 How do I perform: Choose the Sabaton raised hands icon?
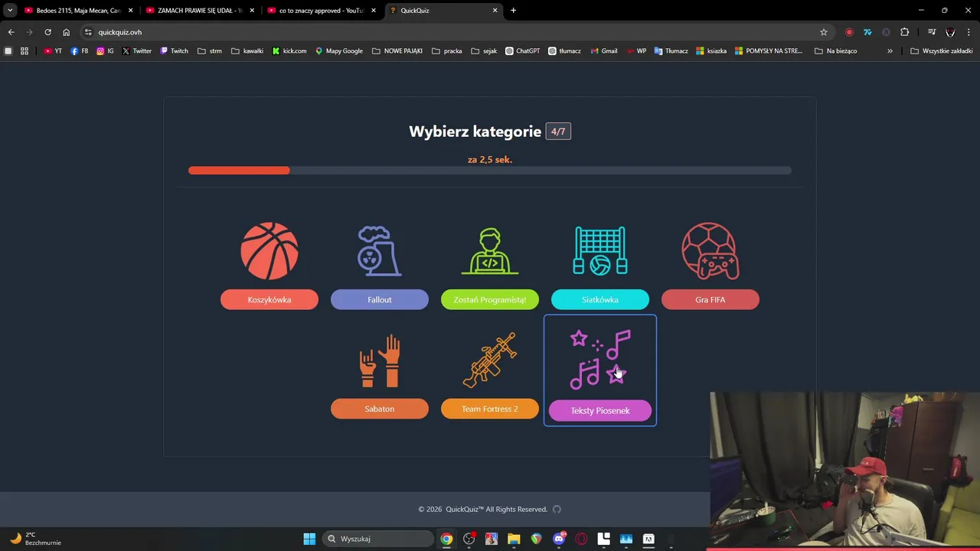point(380,360)
